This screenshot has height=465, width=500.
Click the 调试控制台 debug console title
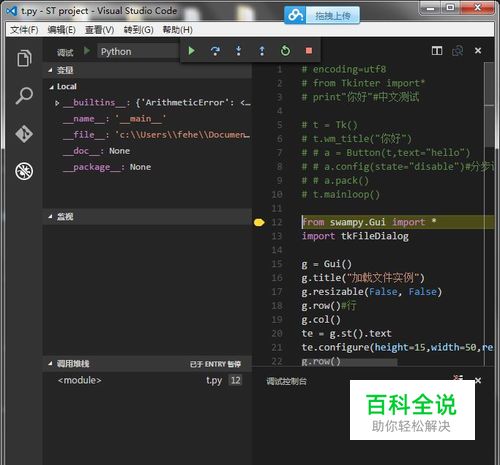[286, 381]
